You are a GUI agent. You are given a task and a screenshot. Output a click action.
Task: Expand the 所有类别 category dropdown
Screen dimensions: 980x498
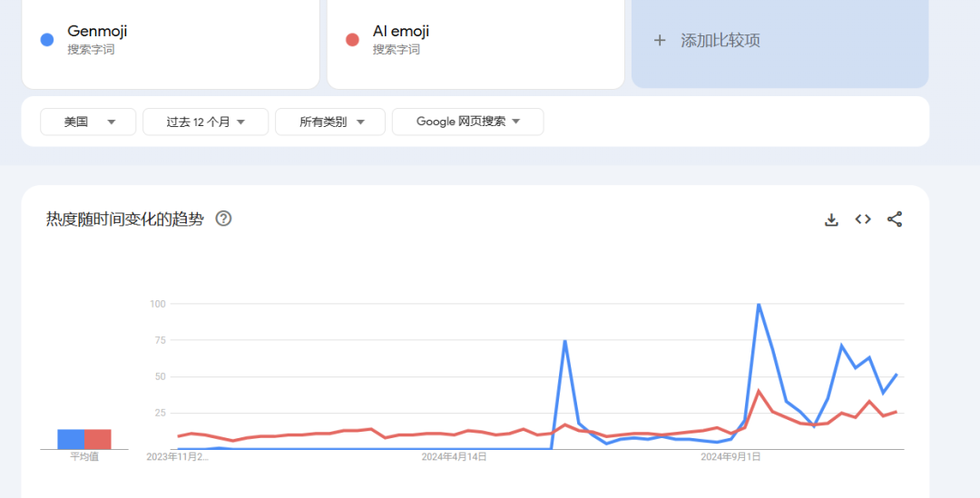coord(330,122)
